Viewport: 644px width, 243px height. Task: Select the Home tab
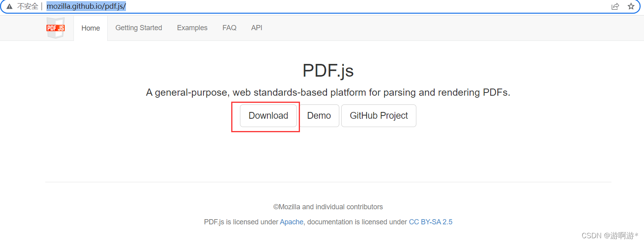[90, 28]
